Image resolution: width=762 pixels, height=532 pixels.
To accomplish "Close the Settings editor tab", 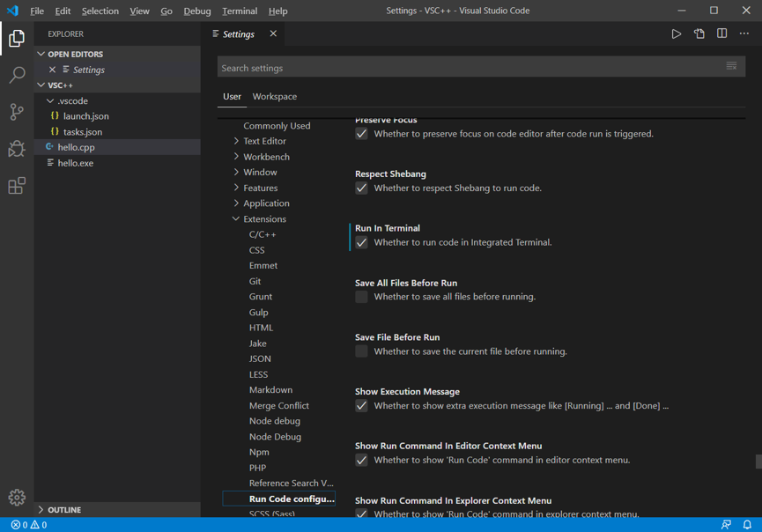I will [273, 33].
